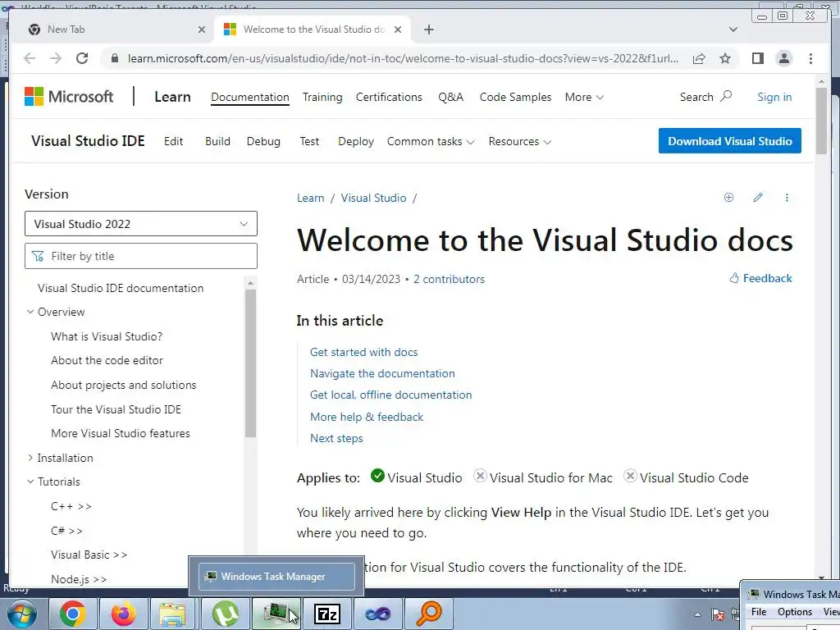
Task: Show hidden system tray icons arrow
Action: pos(697,614)
